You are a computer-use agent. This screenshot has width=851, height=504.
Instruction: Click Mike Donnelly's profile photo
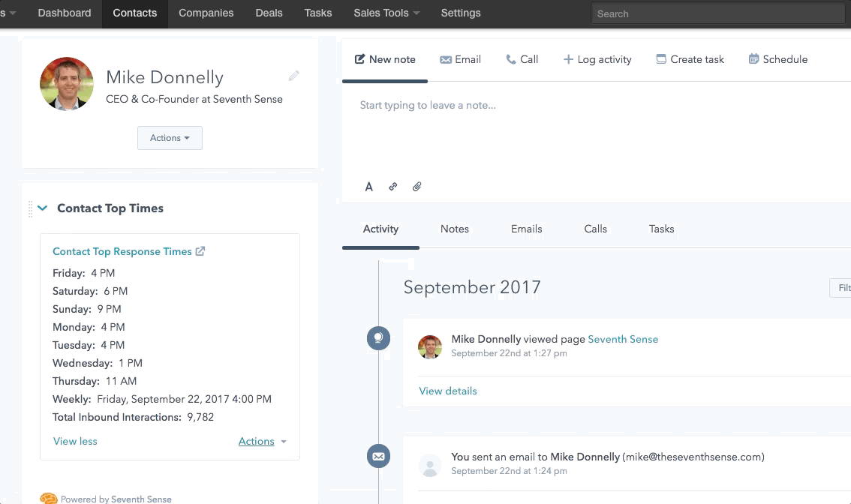tap(67, 84)
